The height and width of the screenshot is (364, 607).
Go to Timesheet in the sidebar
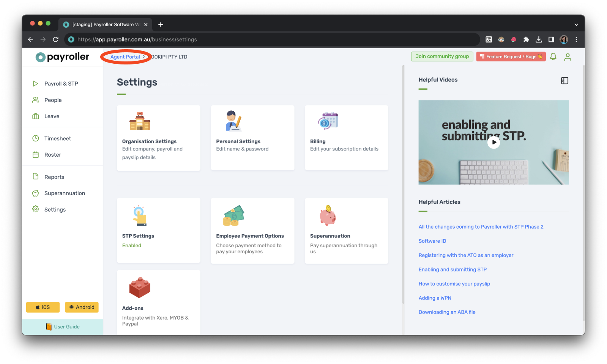(x=58, y=139)
